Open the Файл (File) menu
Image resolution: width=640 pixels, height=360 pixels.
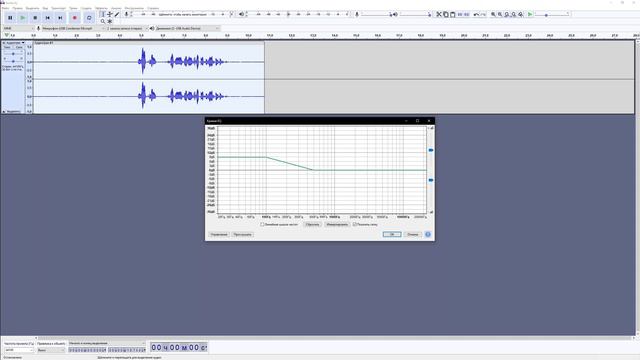(x=5, y=8)
